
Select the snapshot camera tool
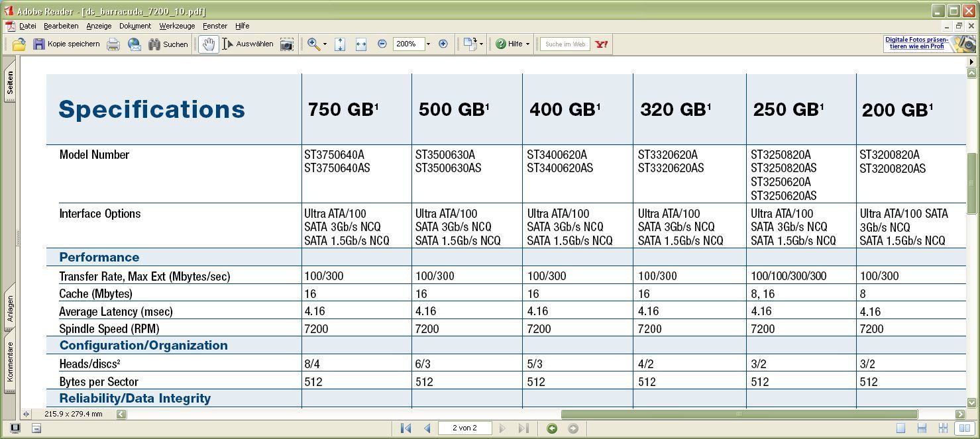287,44
